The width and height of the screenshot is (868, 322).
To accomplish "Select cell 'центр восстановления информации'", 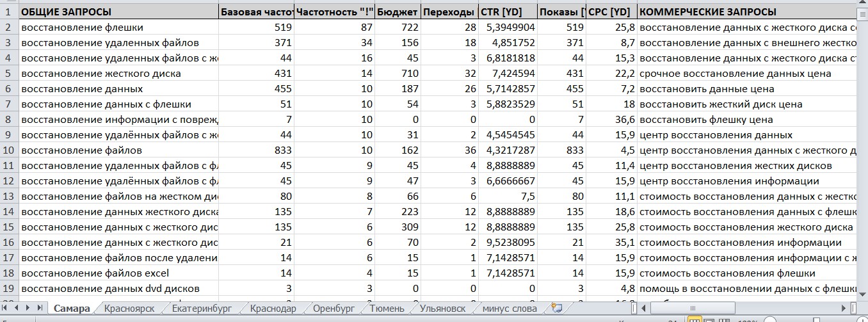I will point(748,181).
